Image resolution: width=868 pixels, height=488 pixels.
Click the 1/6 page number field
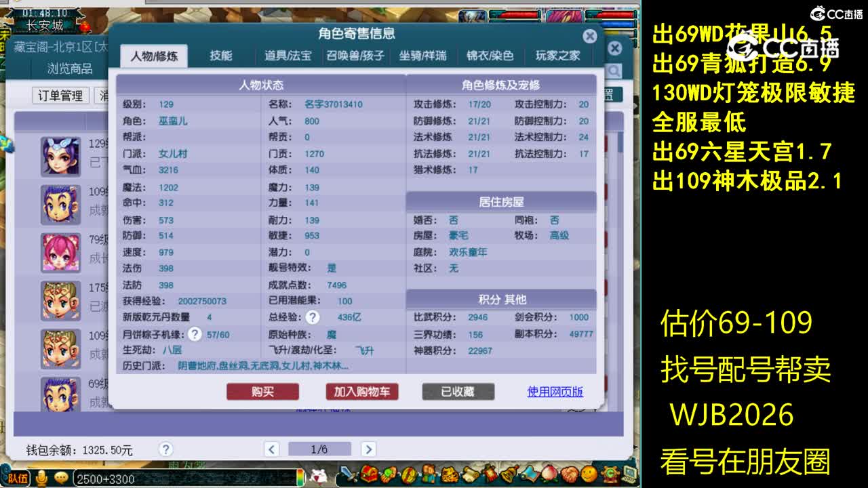click(x=319, y=449)
